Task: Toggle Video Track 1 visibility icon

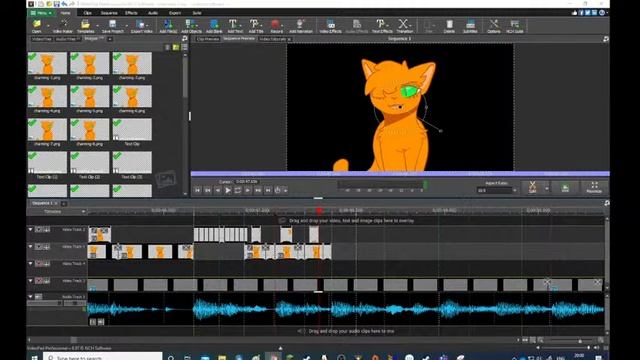Action: [x=38, y=247]
